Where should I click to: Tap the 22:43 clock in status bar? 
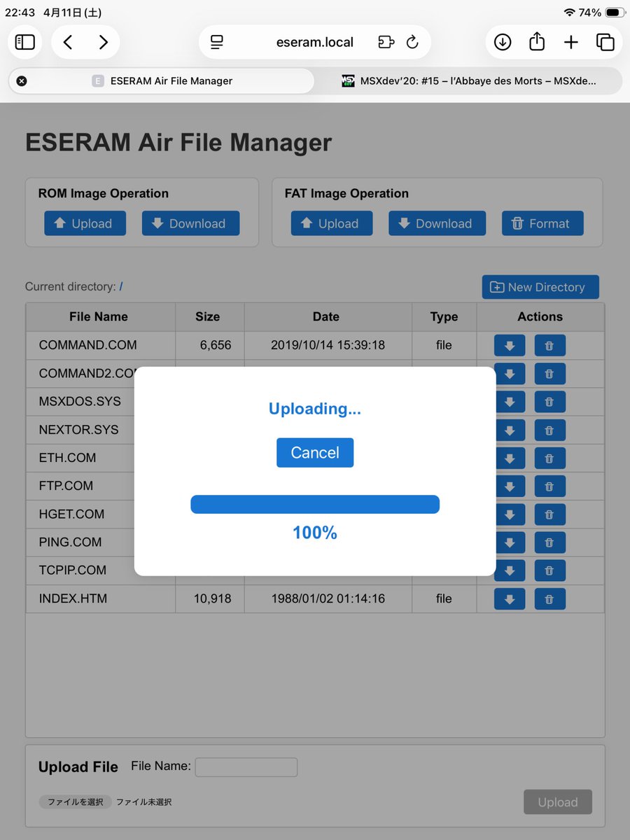coord(20,13)
